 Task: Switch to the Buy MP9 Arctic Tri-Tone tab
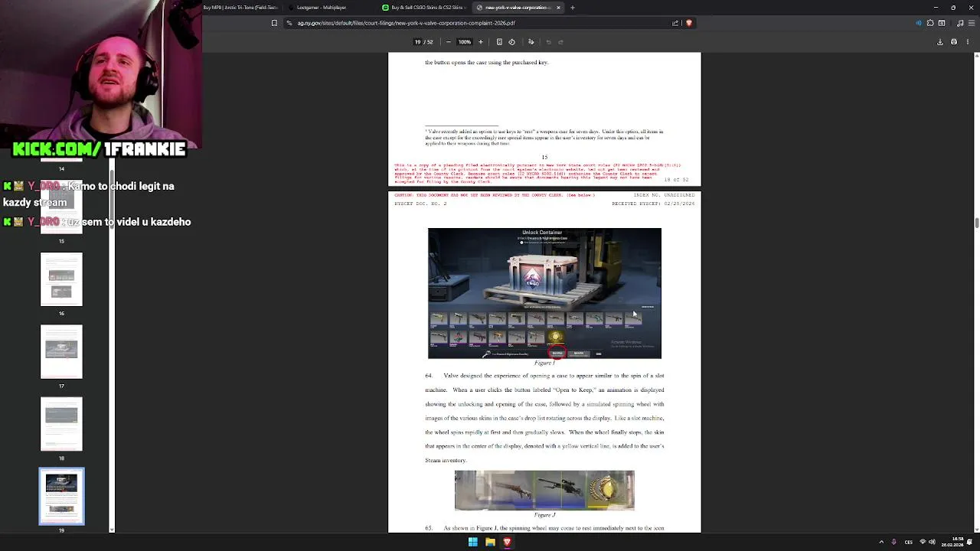pos(241,8)
